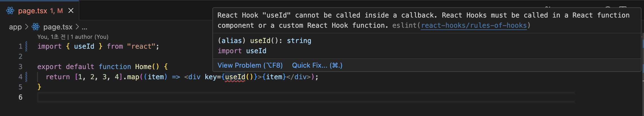The width and height of the screenshot is (644, 116).
Task: Click line number 4 in the gutter
Action: tap(20, 77)
